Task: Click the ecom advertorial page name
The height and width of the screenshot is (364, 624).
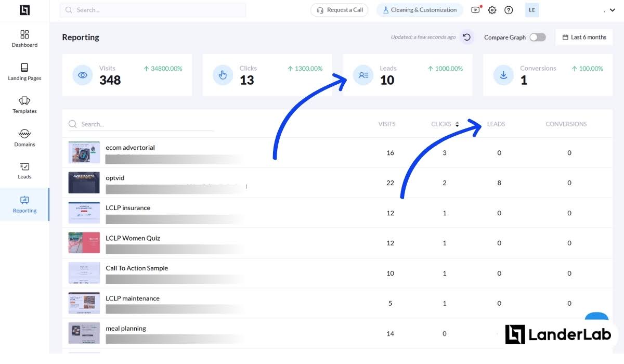Action: [x=130, y=148]
